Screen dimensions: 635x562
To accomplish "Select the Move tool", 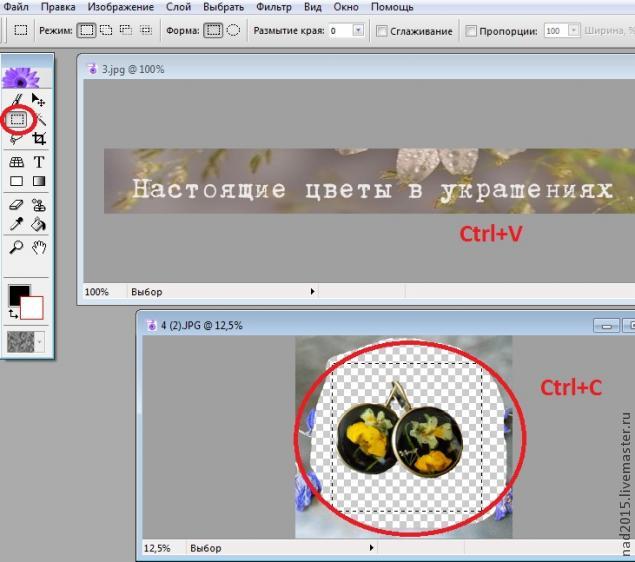I will point(39,99).
